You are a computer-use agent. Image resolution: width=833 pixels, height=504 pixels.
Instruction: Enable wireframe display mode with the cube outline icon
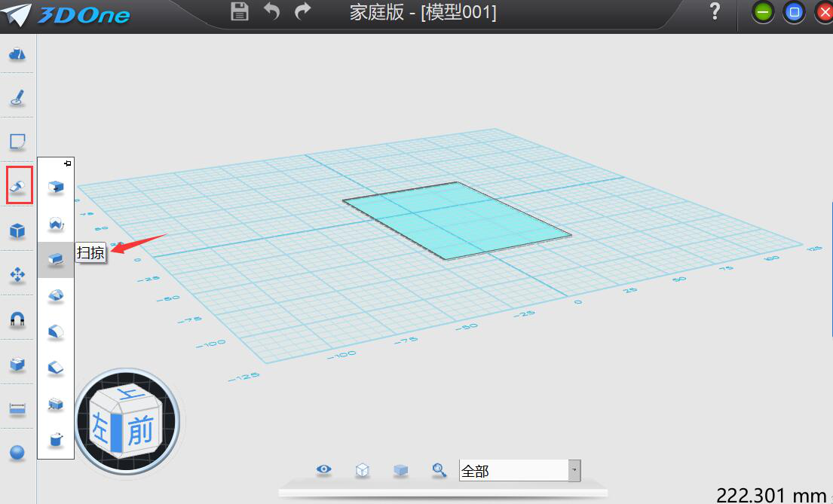362,469
